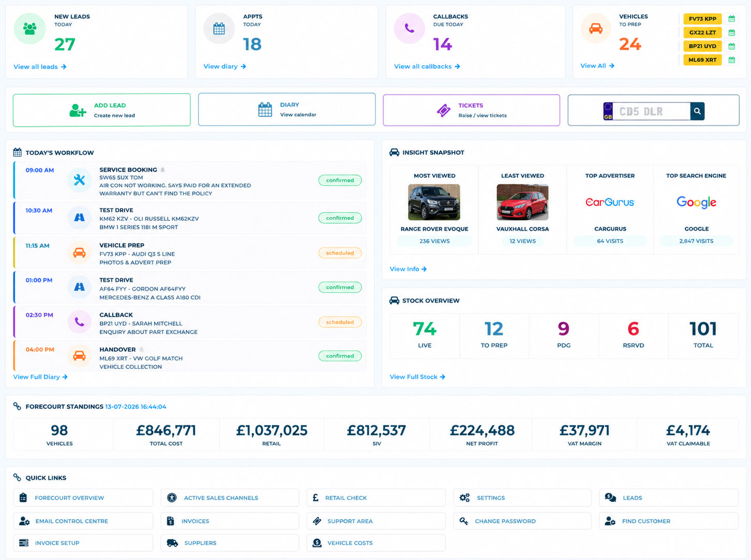Click the £224,488 Net Profit figure
The width and height of the screenshot is (751, 560).
(482, 430)
